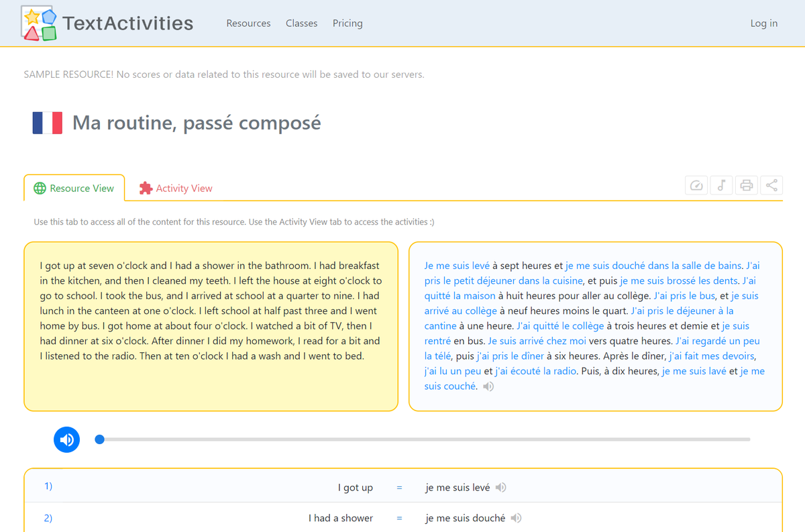
Task: Click the phrase 'Je me suis levé'
Action: click(457, 266)
